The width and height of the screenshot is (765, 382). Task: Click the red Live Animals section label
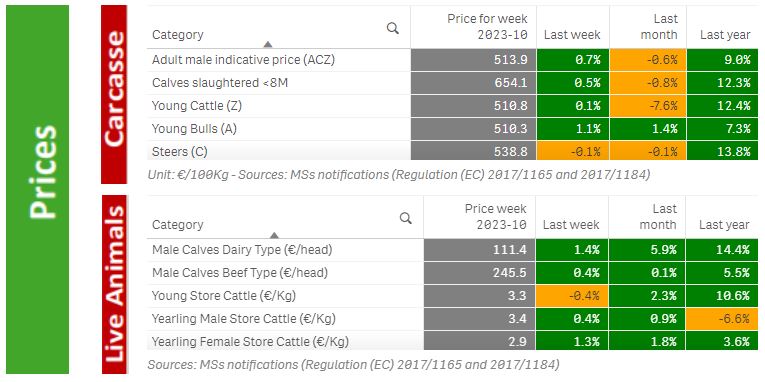(x=114, y=284)
